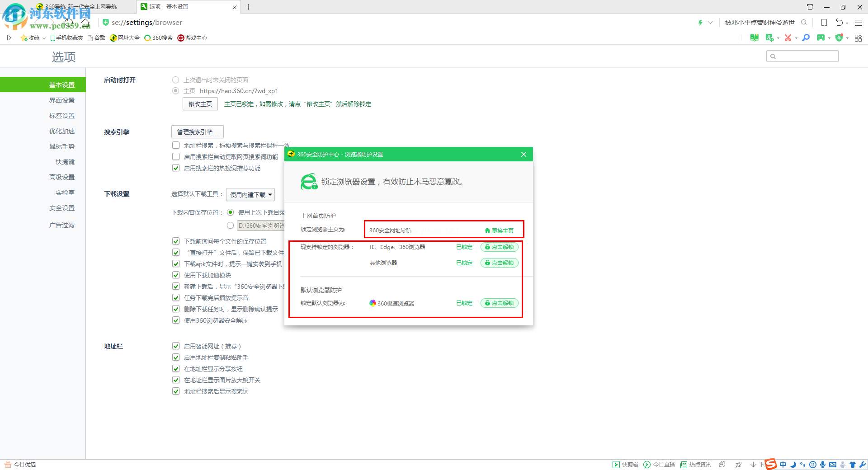Click the translate extension icon
Image resolution: width=868 pixels, height=470 pixels.
(x=769, y=38)
